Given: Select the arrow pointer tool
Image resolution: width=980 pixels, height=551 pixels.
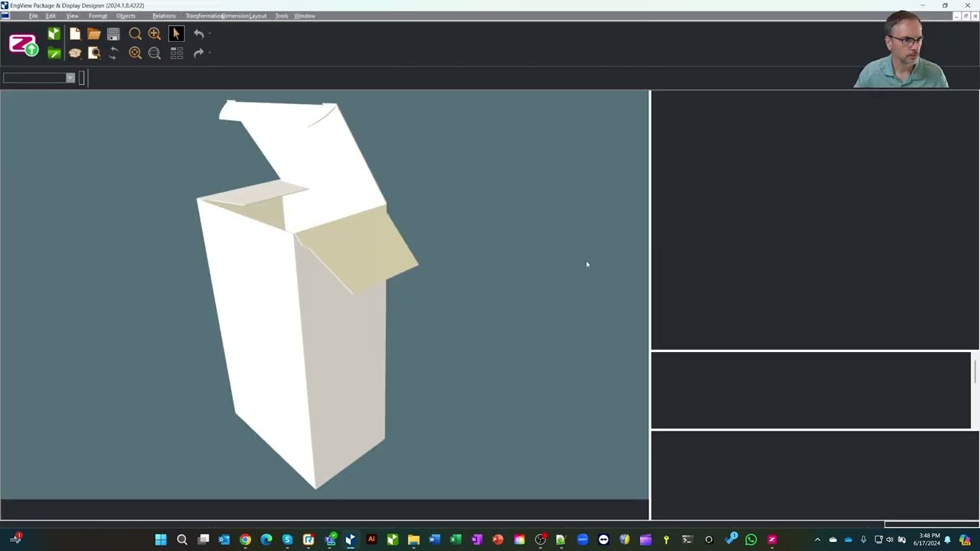Looking at the screenshot, I should 176,34.
